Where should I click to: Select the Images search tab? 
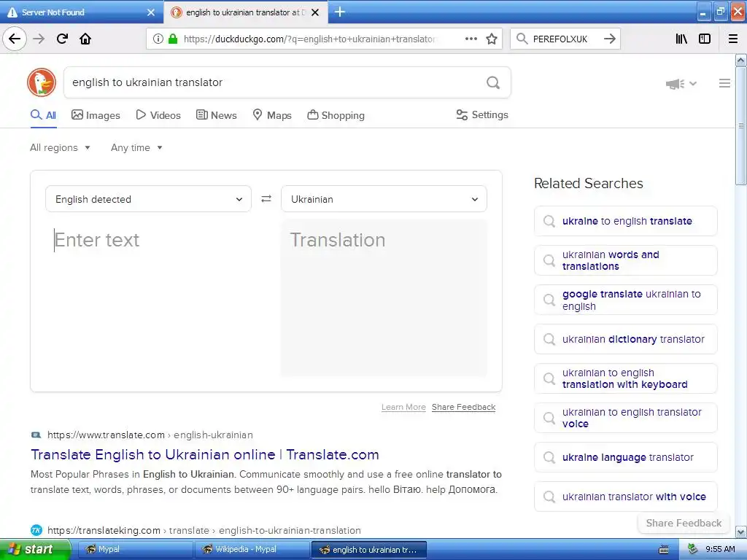point(96,115)
